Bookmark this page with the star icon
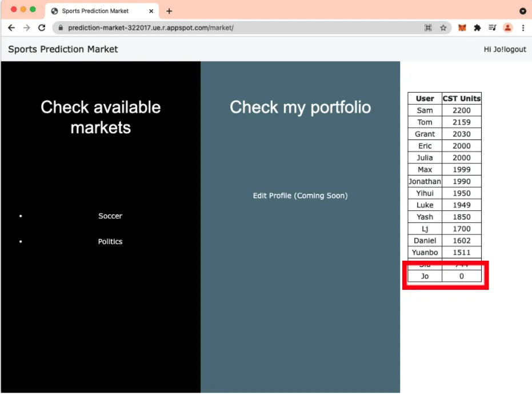Screen dimensions: 532x395 point(443,28)
